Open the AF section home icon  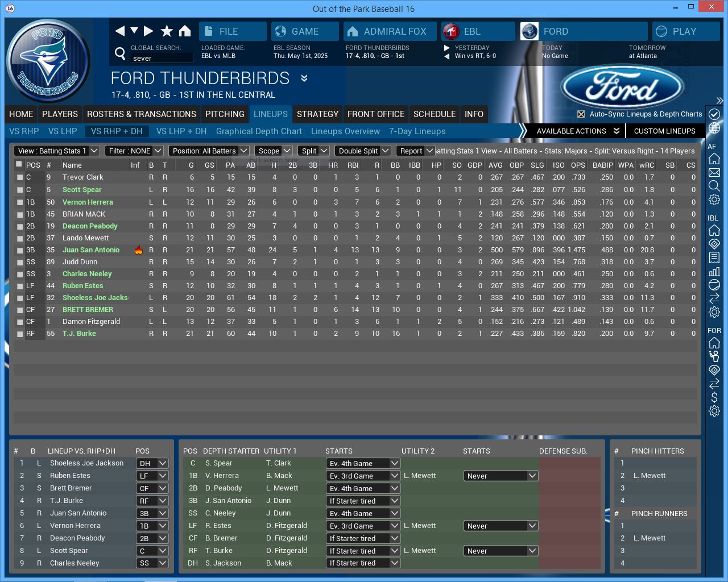tap(714, 159)
